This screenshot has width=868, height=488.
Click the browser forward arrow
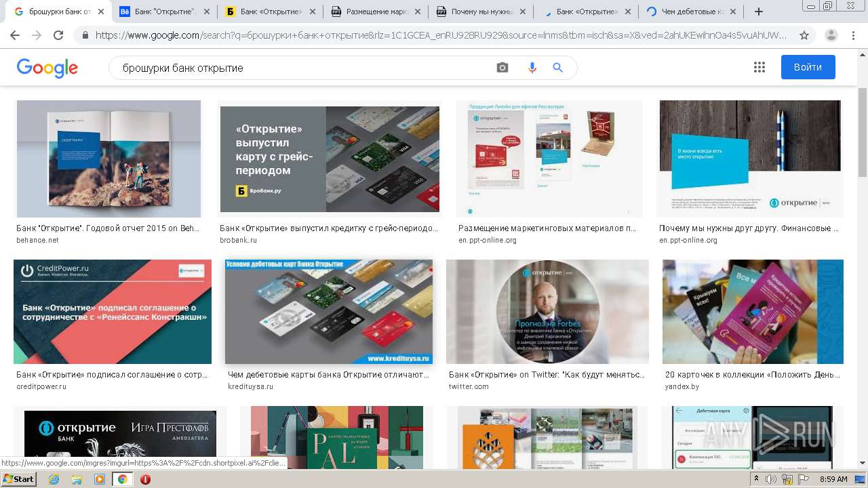tap(37, 35)
